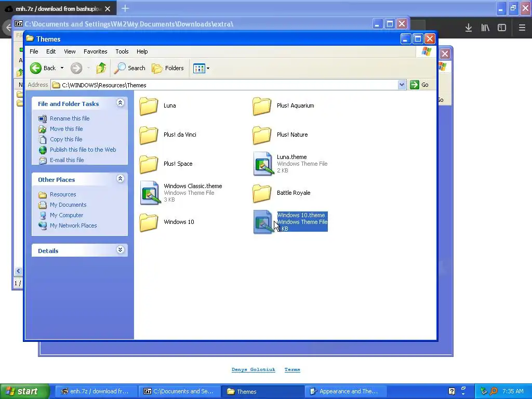Click the help question mark tray icon
Screen dimensions: 532x399
[x=451, y=391]
